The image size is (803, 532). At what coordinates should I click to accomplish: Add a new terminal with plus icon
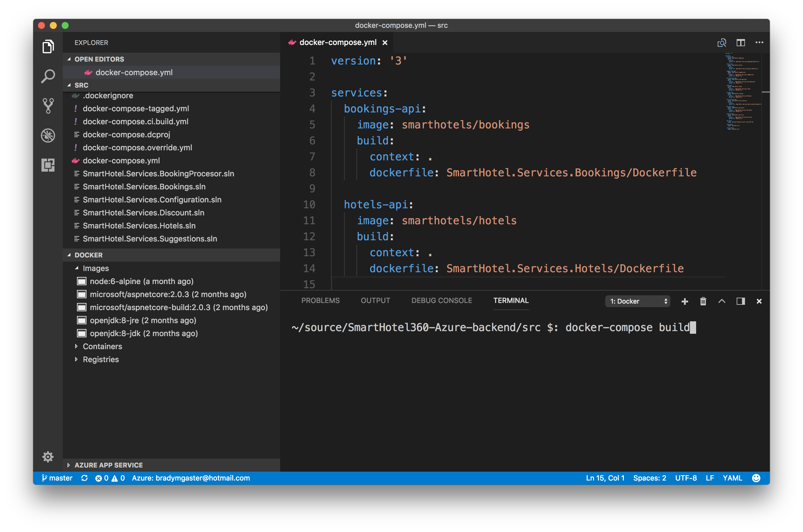[x=685, y=301]
